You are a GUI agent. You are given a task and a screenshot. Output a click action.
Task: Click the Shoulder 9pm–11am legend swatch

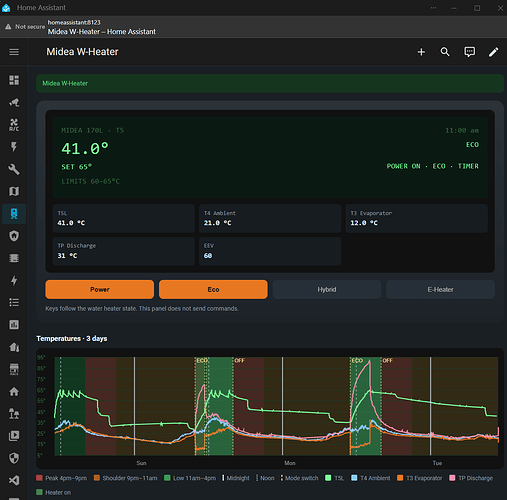click(x=97, y=478)
